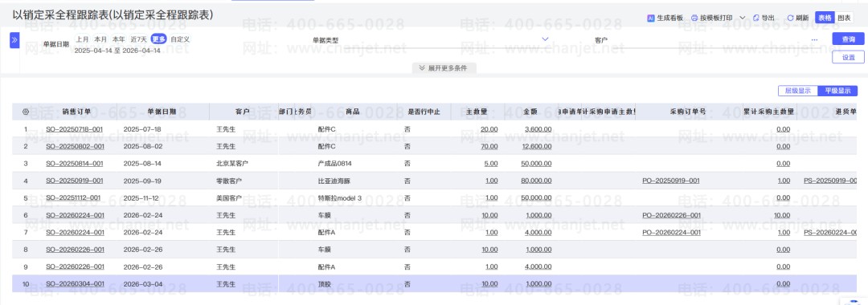This screenshot has width=868, height=305.
Task: Click cumulative purchase quantity 10.00 for 车膜
Action: [x=782, y=215]
